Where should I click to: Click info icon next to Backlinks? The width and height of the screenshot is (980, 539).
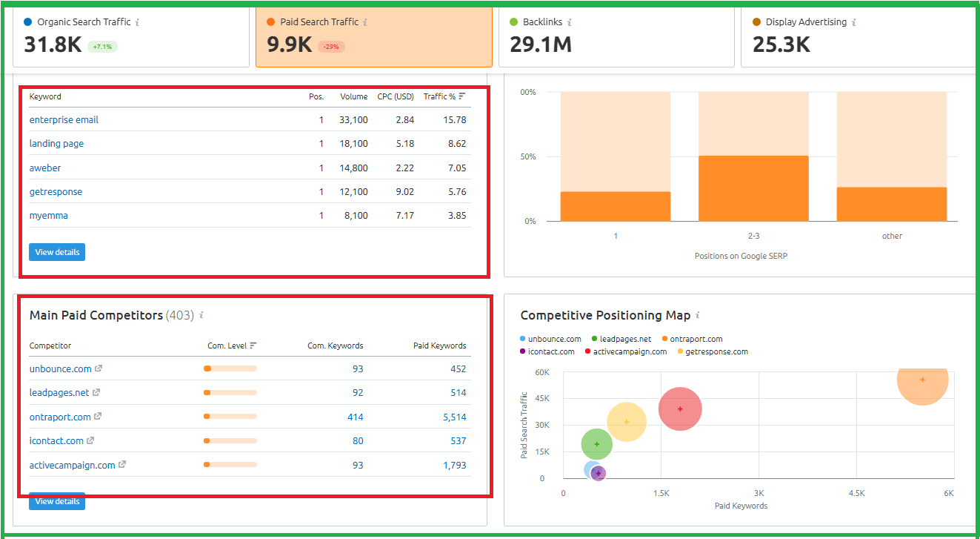570,22
